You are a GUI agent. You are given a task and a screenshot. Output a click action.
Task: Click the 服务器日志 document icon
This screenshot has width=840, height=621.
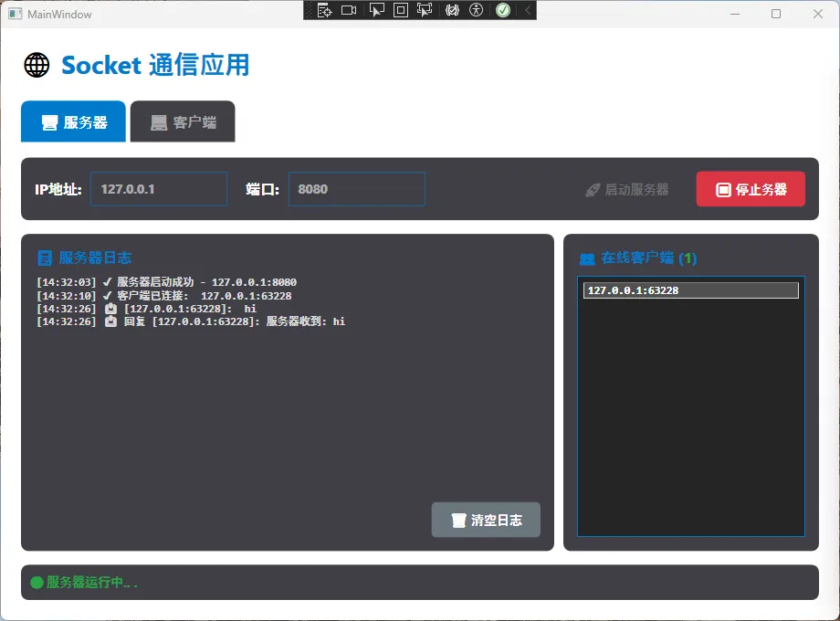[x=45, y=258]
